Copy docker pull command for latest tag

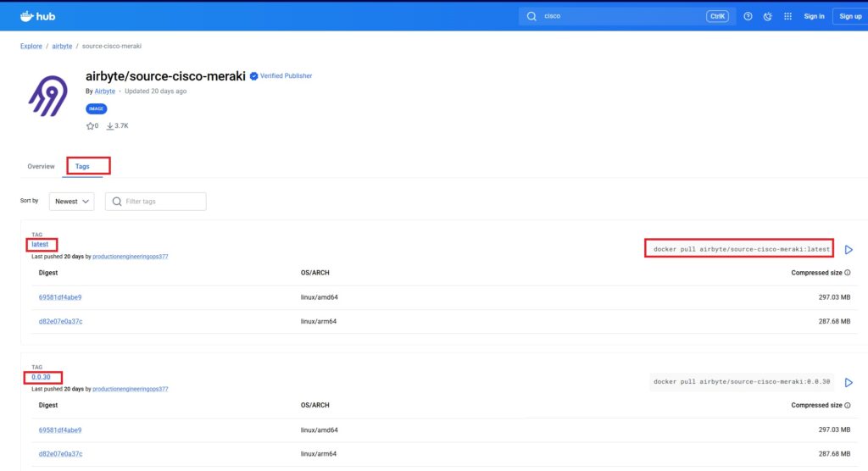click(741, 249)
